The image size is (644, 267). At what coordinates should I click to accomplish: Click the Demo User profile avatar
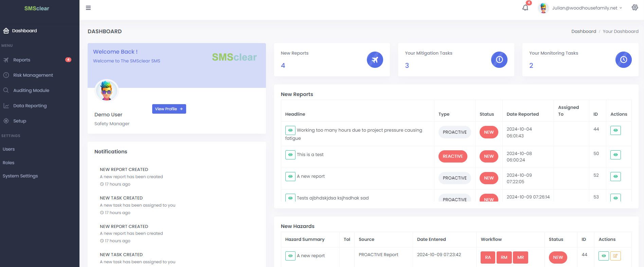[x=106, y=91]
